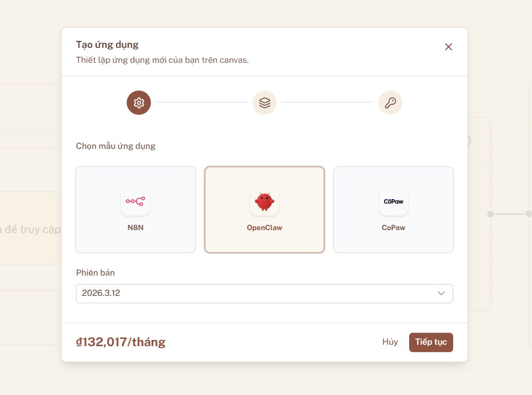532x395 pixels.
Task: Click the gear settings step icon
Action: 139,102
